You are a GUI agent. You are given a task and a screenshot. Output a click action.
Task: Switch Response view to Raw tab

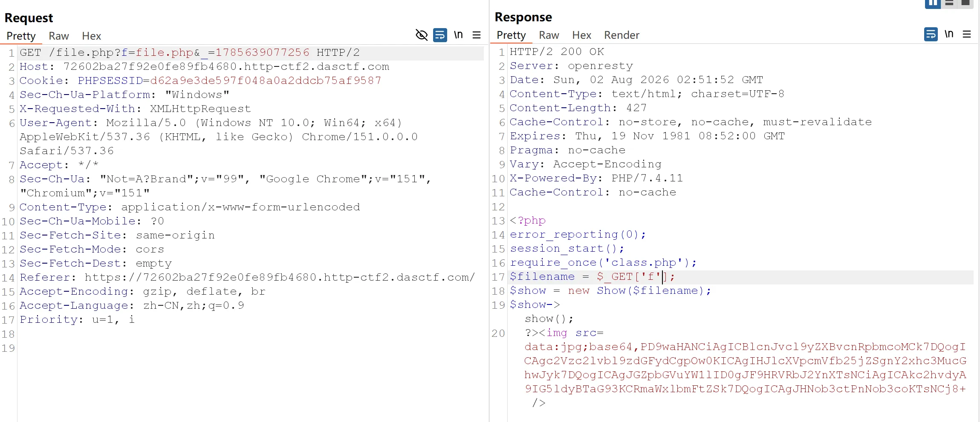549,35
